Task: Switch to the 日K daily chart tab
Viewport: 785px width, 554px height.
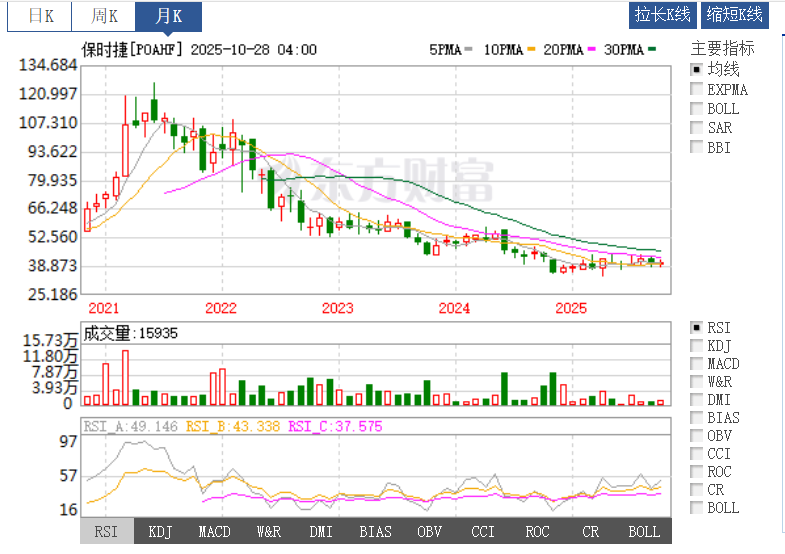Action: tap(41, 16)
